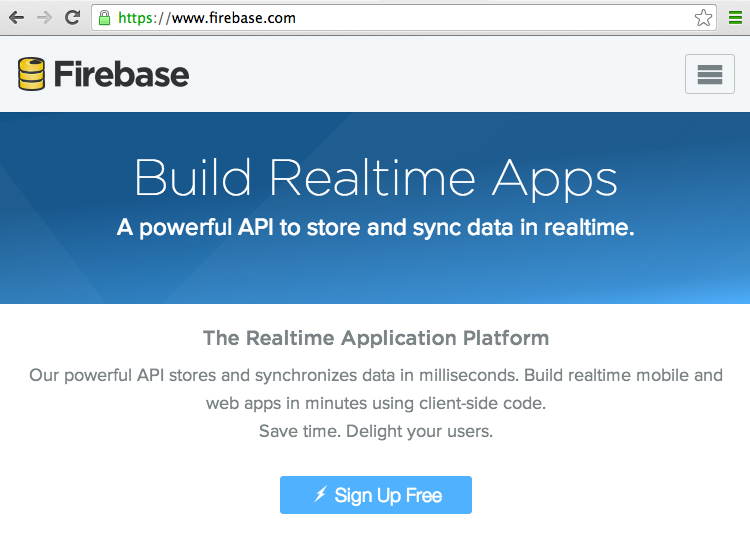
Task: Reload the Firebase page
Action: [x=72, y=17]
